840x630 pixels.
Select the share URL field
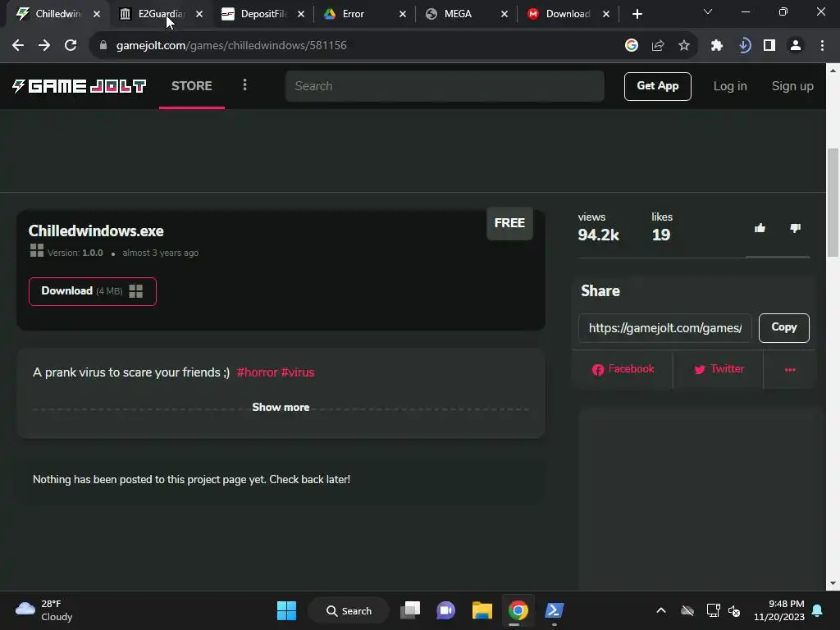tap(664, 328)
